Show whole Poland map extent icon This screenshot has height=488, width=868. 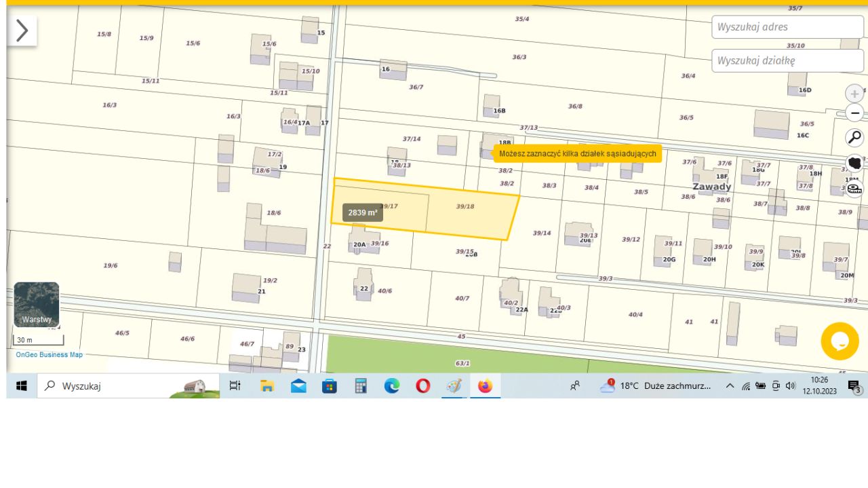pyautogui.click(x=854, y=163)
